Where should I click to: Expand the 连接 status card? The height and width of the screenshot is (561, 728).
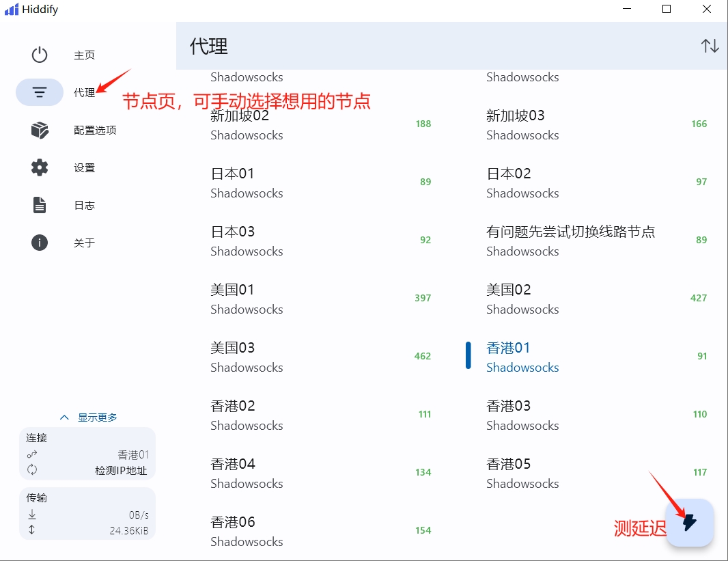[87, 452]
